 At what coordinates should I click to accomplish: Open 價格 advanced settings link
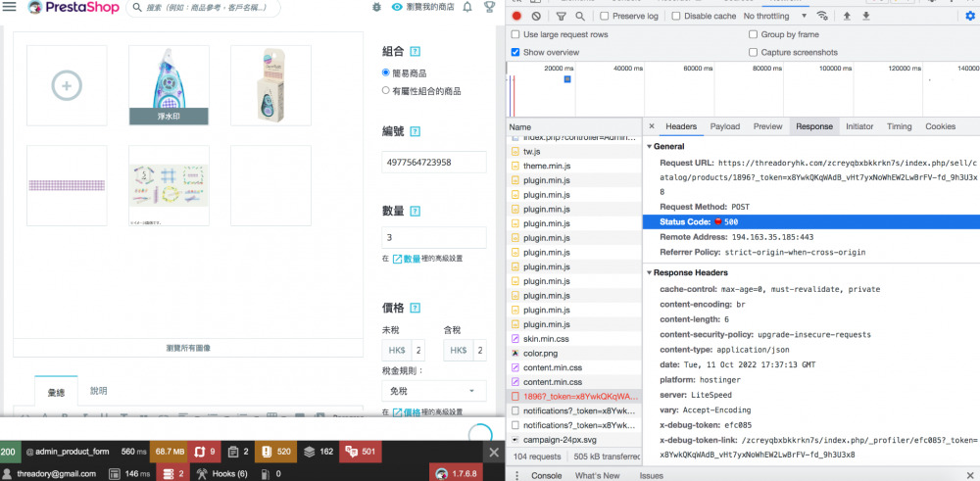[407, 412]
